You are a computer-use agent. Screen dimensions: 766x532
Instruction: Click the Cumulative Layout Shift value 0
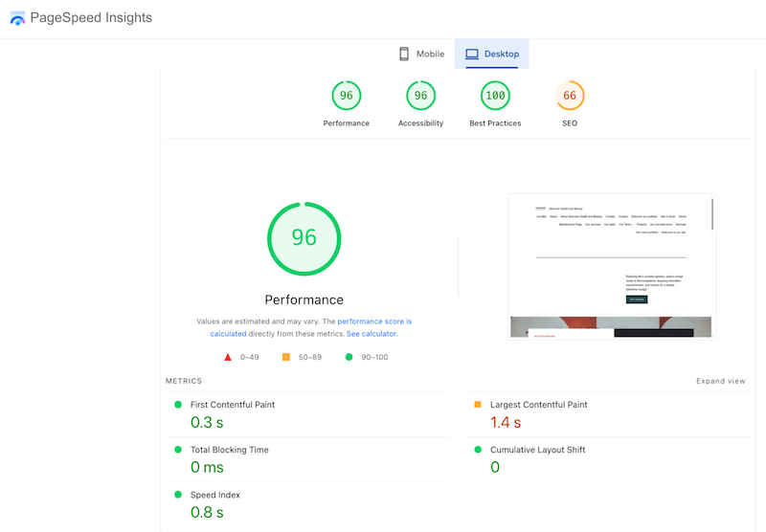(495, 467)
